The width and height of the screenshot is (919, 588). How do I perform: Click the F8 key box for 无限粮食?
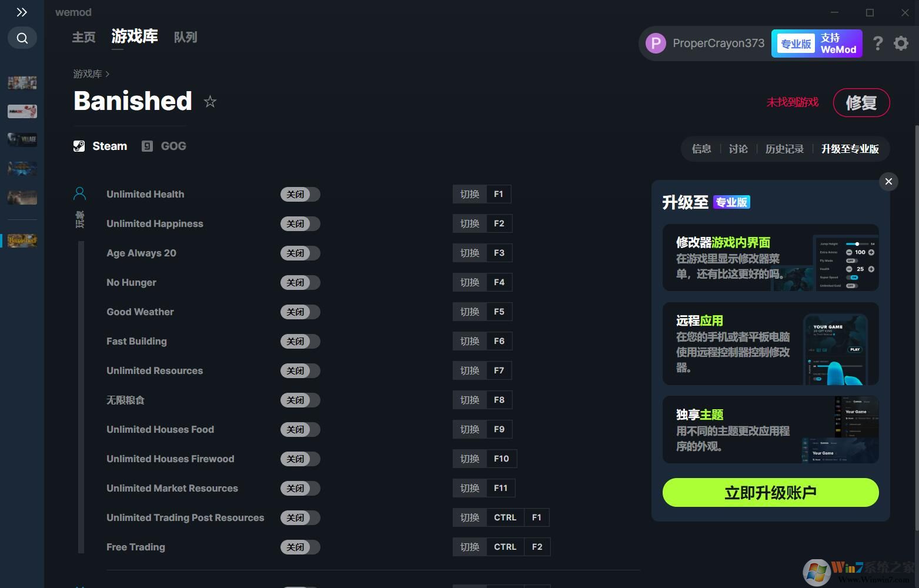[499, 400]
